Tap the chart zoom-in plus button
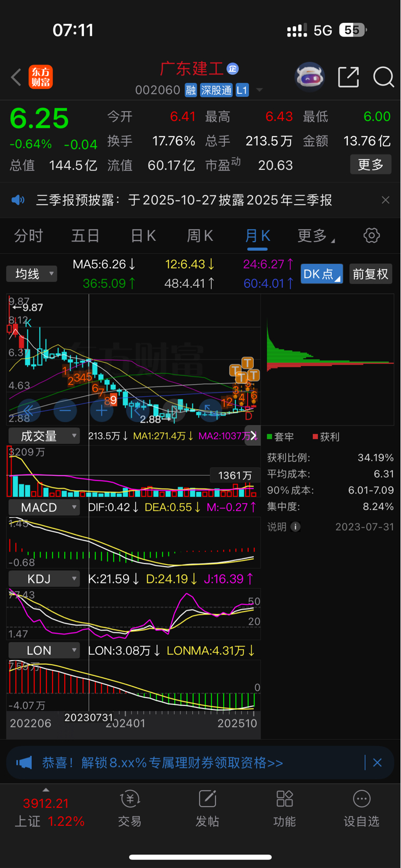The width and height of the screenshot is (401, 868). pos(102,411)
